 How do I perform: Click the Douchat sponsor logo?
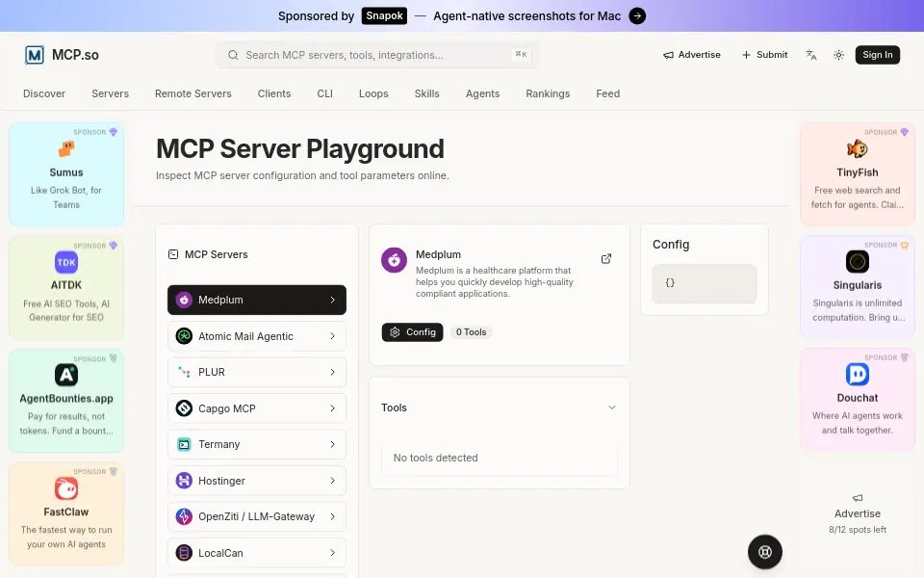857,374
